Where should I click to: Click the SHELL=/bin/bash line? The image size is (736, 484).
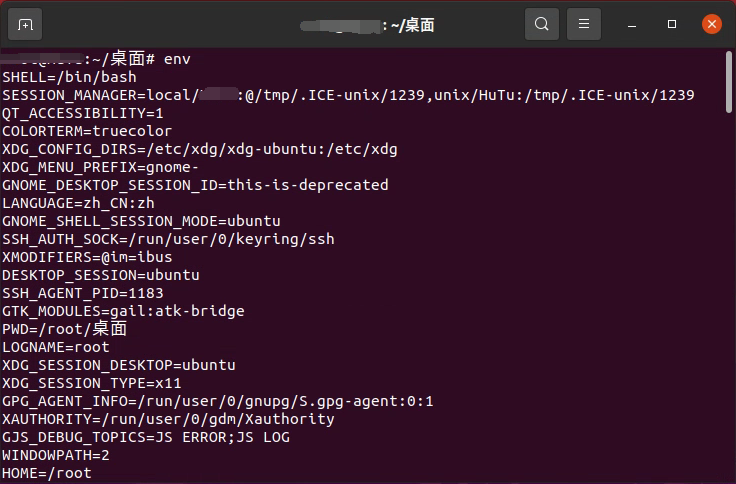[69, 77]
